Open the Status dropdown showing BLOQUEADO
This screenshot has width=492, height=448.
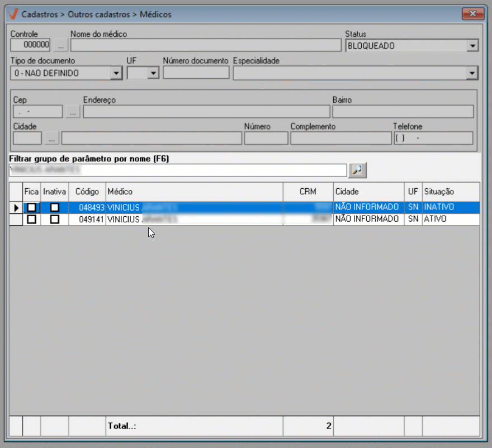[472, 46]
